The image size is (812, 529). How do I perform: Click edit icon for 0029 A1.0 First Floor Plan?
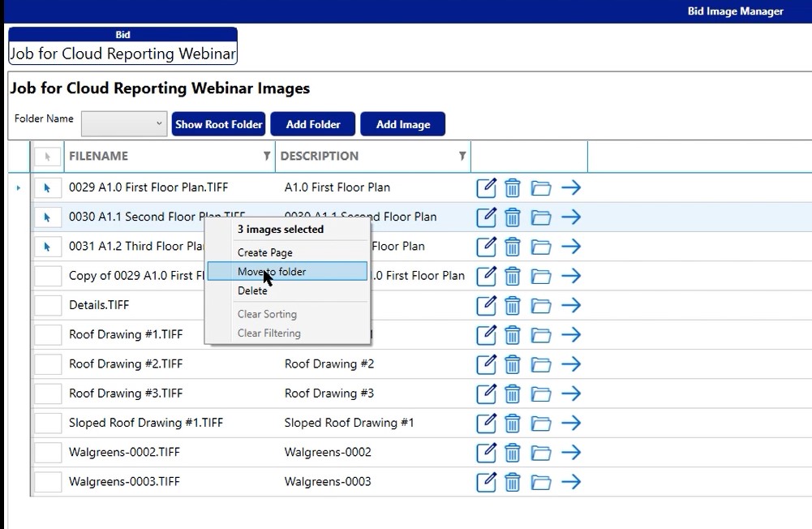tap(485, 187)
